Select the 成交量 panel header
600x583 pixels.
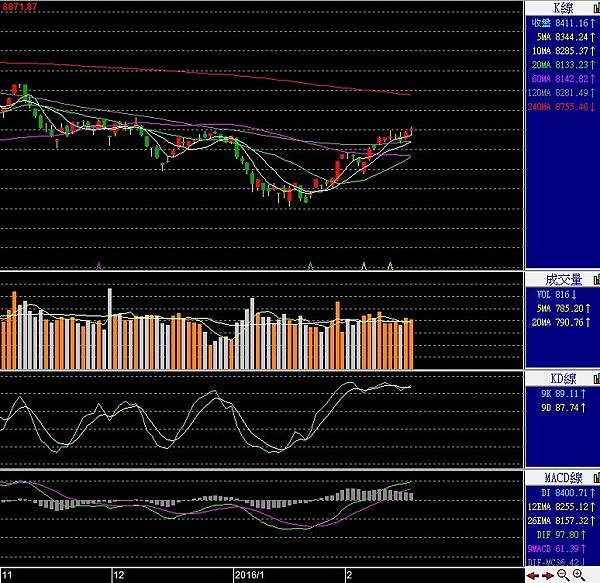[x=563, y=280]
